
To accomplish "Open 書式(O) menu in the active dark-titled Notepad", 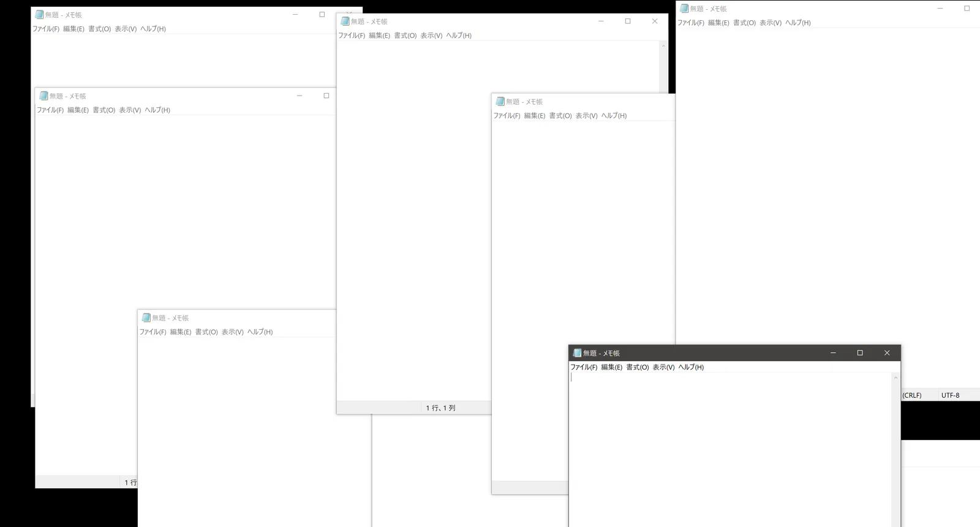I will coord(637,367).
